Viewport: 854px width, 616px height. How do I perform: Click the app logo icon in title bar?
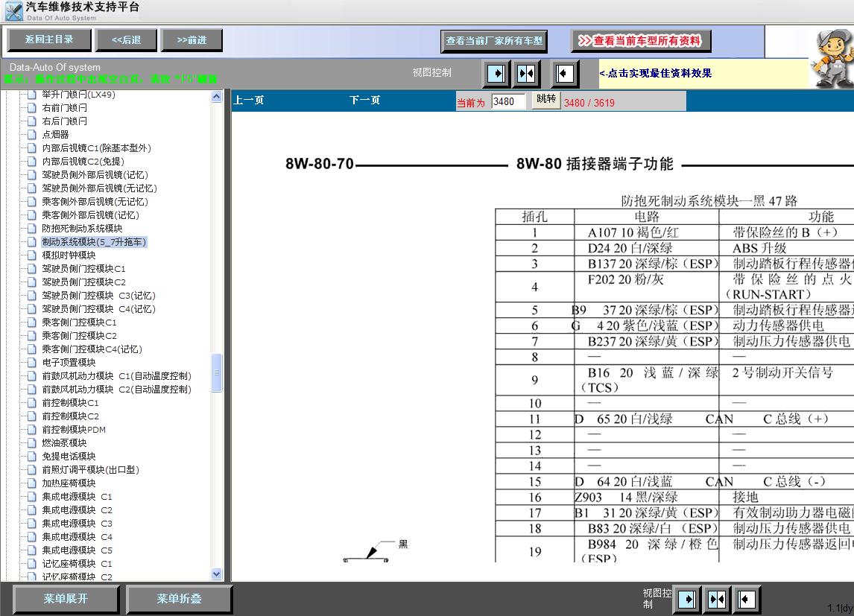[x=13, y=11]
